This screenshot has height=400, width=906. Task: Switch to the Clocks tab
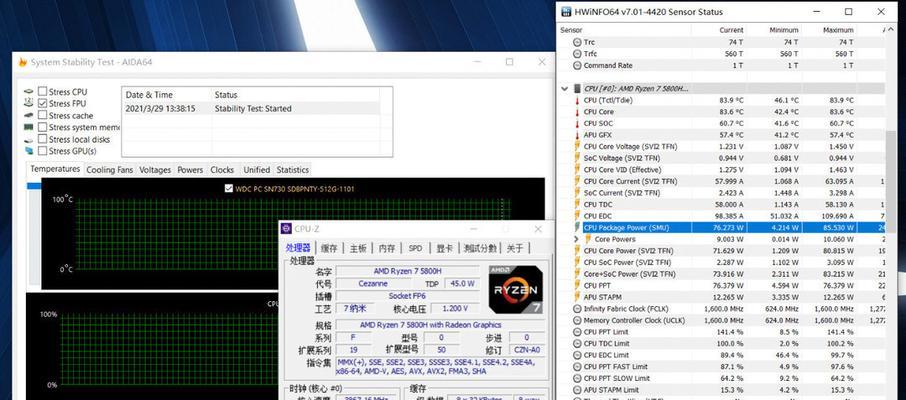[x=222, y=170]
